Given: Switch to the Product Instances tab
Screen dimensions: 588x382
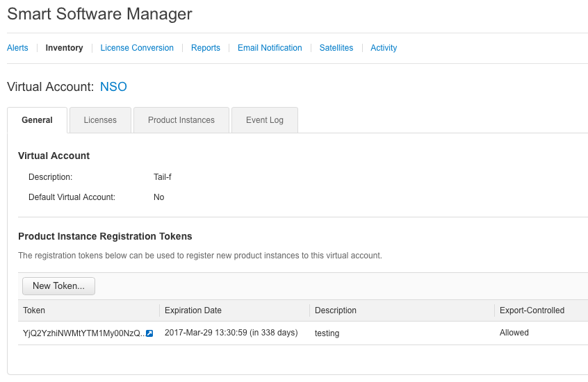Looking at the screenshot, I should click(181, 120).
